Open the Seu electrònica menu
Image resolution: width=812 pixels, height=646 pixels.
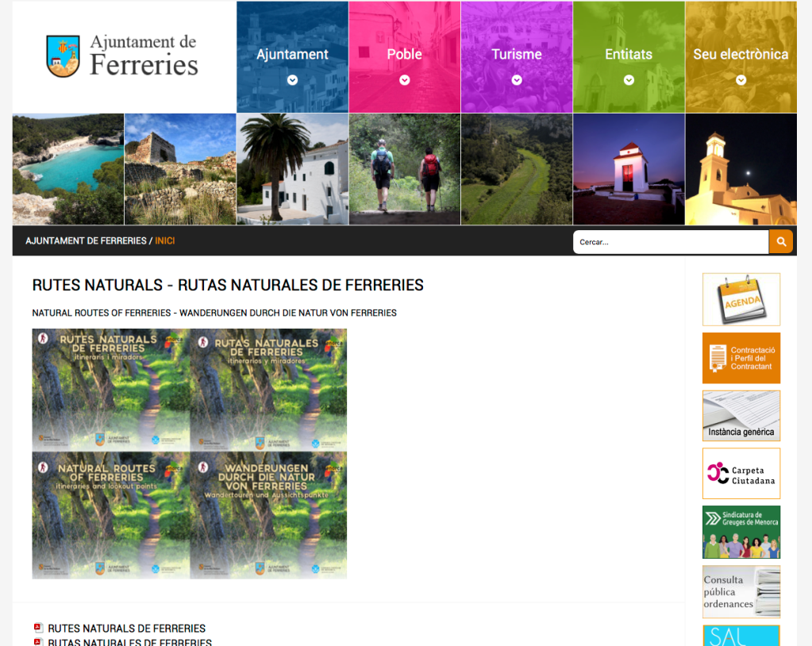tap(741, 55)
